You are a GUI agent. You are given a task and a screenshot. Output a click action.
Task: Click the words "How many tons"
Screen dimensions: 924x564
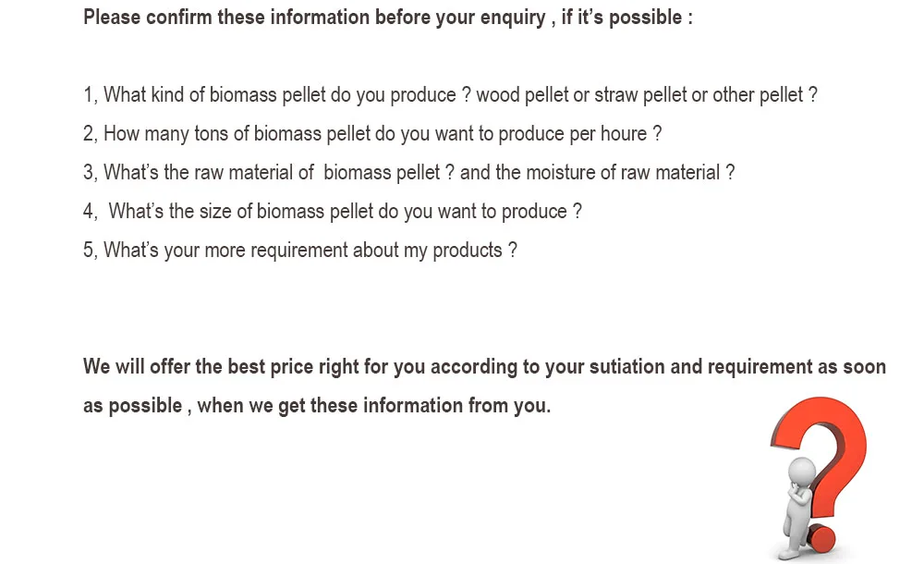[159, 134]
